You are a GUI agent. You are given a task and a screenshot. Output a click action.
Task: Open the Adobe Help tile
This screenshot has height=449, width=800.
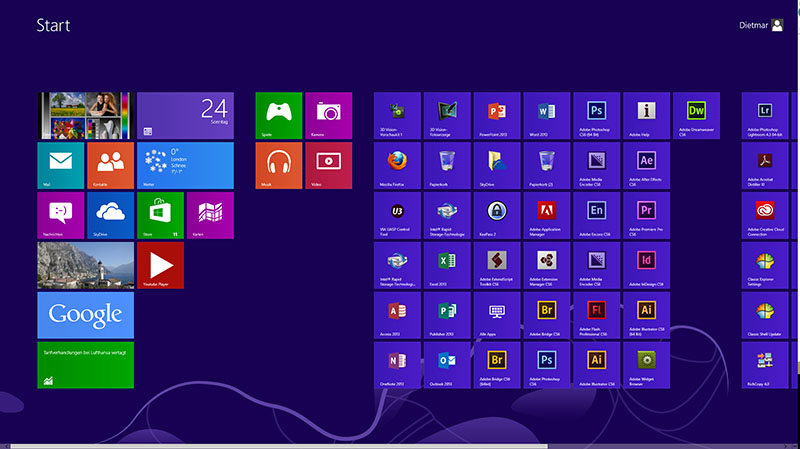646,115
